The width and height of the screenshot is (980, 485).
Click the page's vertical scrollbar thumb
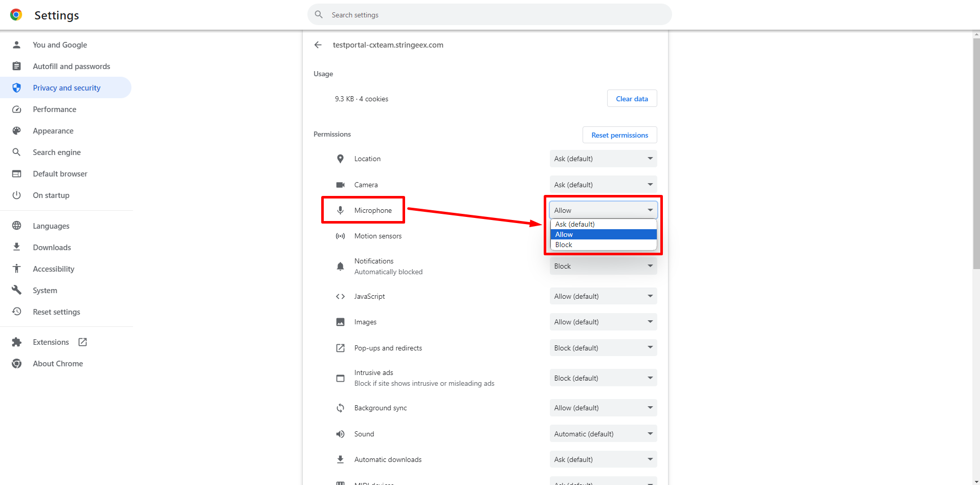[x=976, y=153]
